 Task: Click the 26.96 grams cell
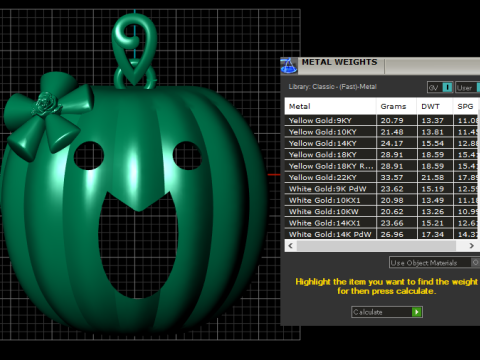[x=397, y=234]
